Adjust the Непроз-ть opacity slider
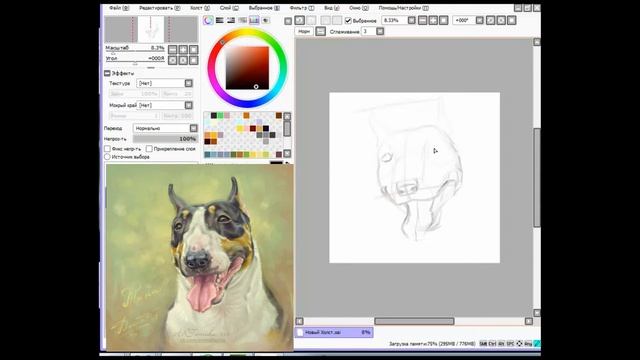Image resolution: width=640 pixels, height=360 pixels. 166,139
